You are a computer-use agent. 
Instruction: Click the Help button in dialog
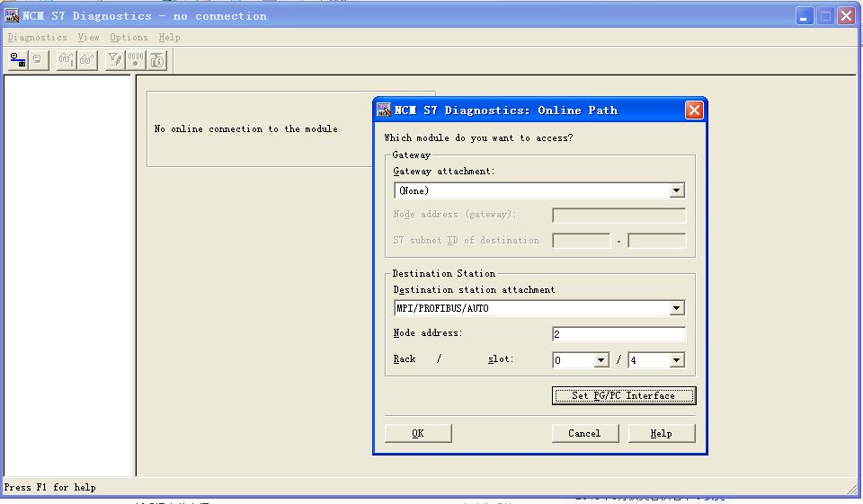point(661,434)
